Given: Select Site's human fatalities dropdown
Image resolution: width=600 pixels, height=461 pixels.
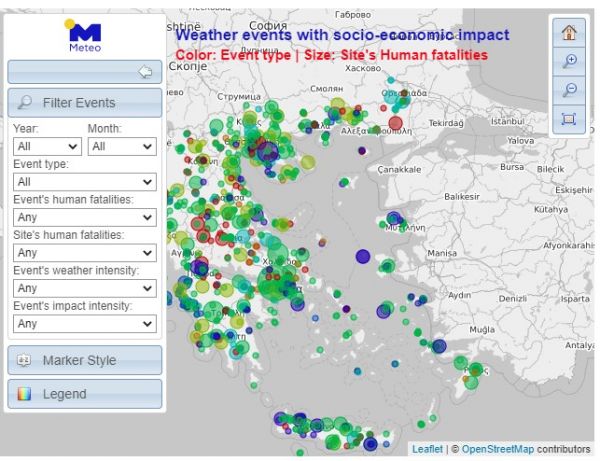Looking at the screenshot, I should [85, 253].
